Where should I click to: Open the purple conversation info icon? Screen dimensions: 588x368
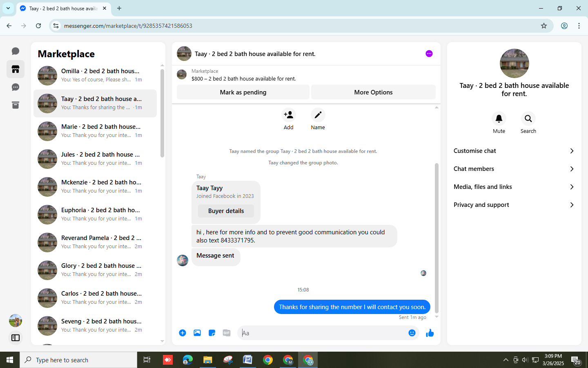click(x=429, y=54)
